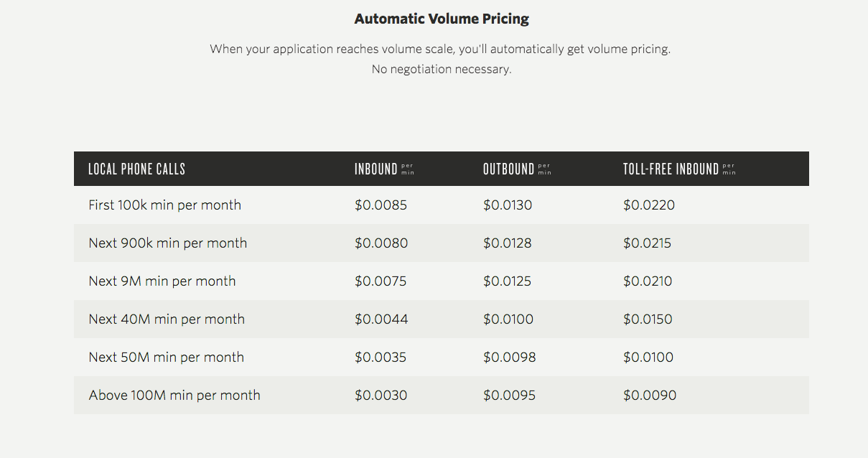Image resolution: width=868 pixels, height=458 pixels.
Task: Click the $0.0044 inbound price
Action: coord(381,319)
